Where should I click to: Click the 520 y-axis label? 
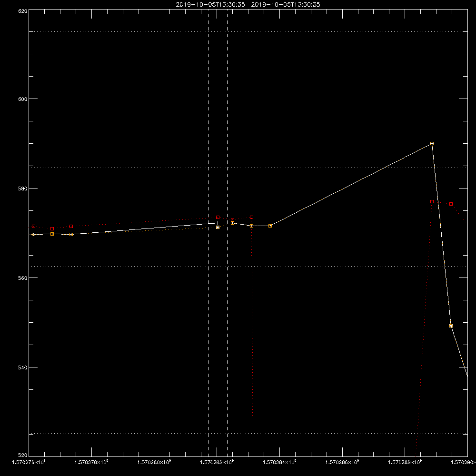pyautogui.click(x=23, y=456)
